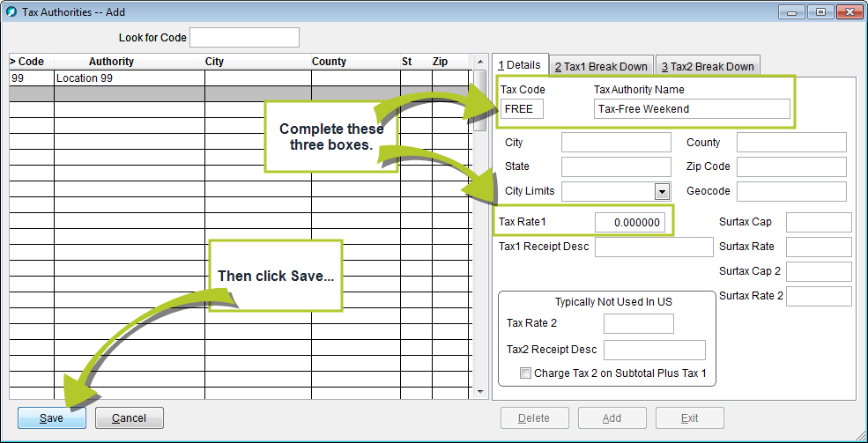Focus the Tax Authority Name field
Image resolution: width=868 pixels, height=443 pixels.
pyautogui.click(x=692, y=108)
